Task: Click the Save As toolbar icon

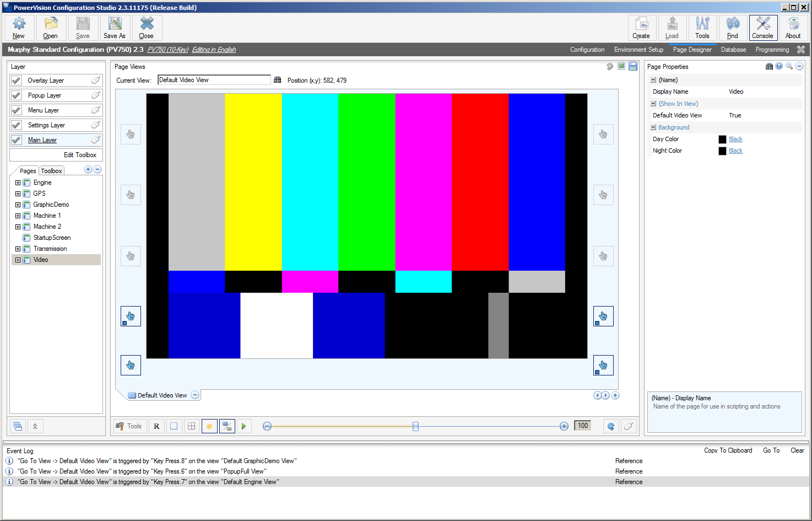Action: (x=115, y=28)
